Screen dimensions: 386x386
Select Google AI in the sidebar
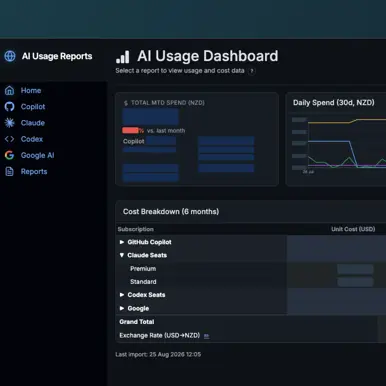[37, 155]
